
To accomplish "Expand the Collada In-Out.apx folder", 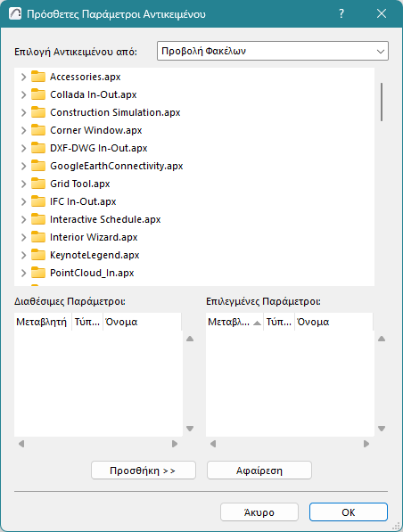I will (x=23, y=94).
